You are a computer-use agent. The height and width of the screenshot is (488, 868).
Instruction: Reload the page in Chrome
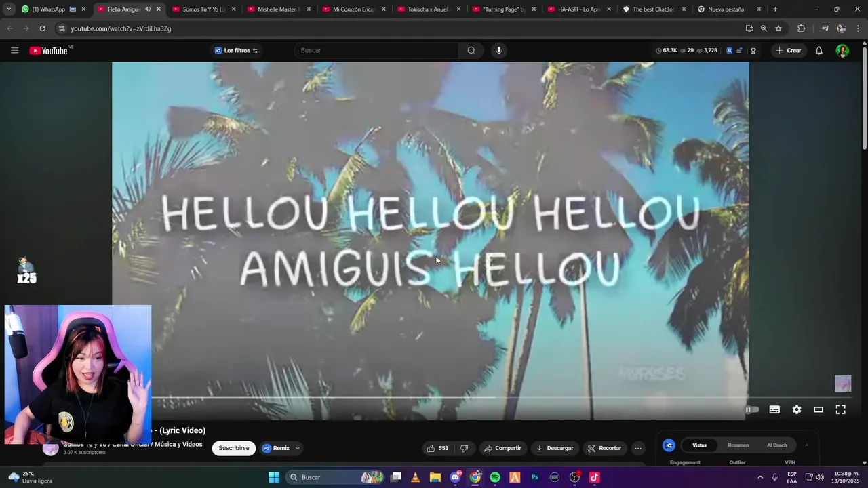(x=42, y=28)
